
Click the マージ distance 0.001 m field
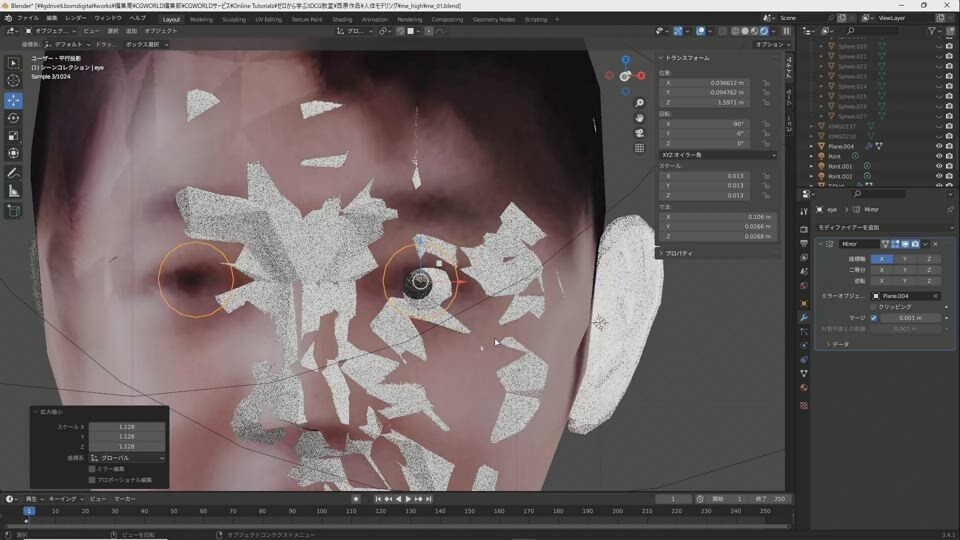910,318
